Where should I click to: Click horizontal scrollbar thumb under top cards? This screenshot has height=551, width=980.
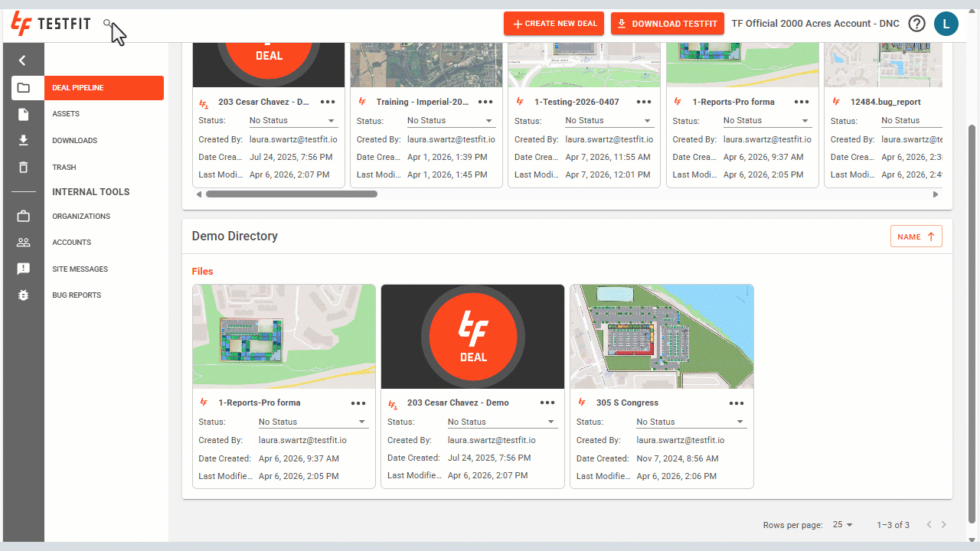(291, 194)
